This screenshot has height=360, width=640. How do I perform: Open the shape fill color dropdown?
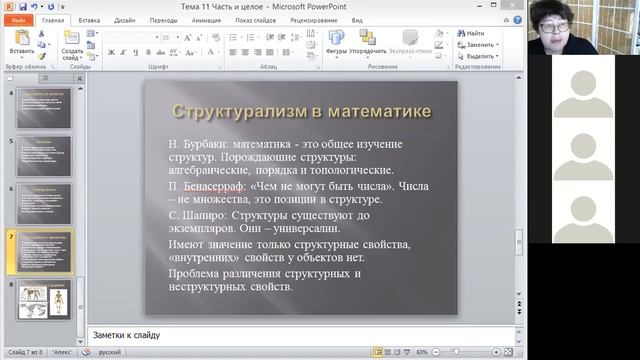[440, 33]
